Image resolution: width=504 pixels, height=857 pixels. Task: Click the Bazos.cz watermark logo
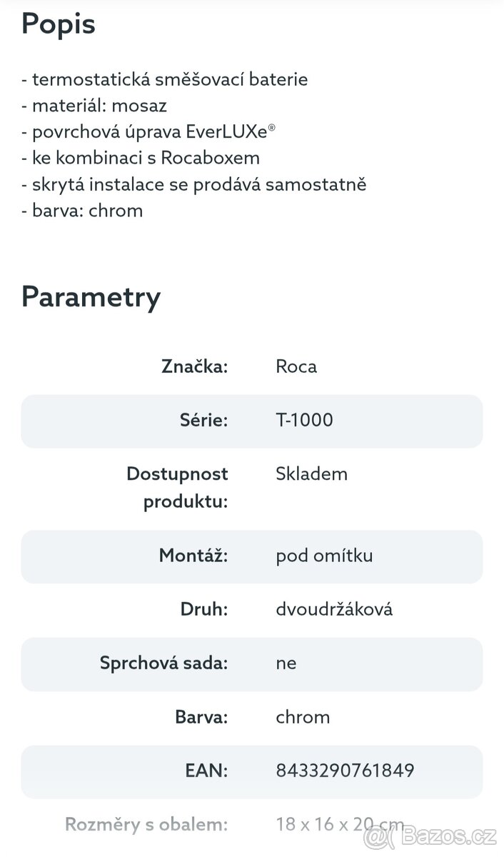430,833
